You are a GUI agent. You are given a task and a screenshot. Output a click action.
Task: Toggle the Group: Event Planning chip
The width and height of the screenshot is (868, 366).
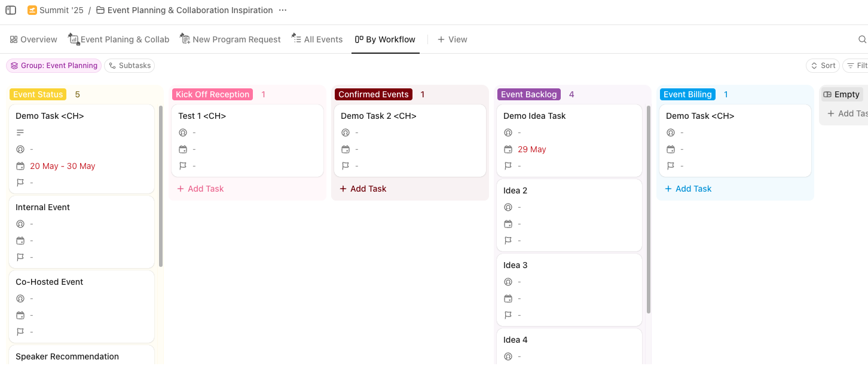[54, 66]
